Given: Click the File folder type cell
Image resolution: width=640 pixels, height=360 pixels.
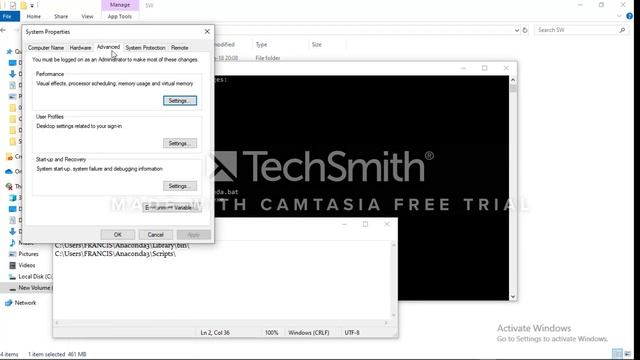Looking at the screenshot, I should point(268,58).
